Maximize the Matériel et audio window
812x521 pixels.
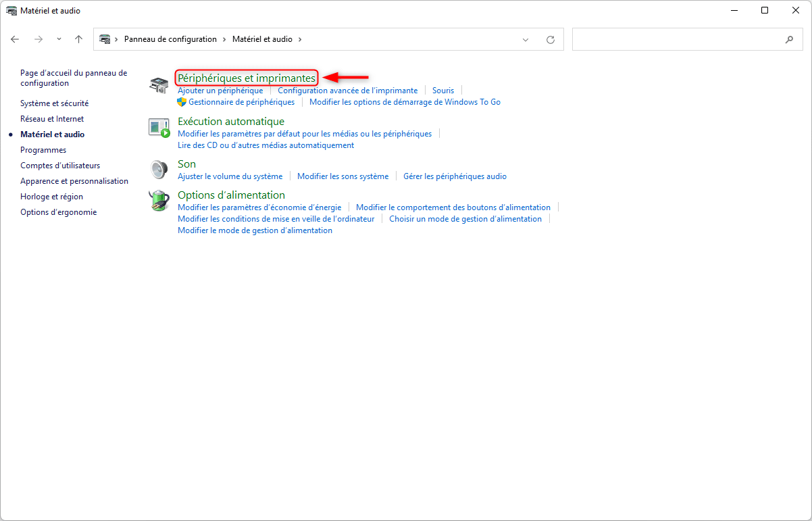pyautogui.click(x=765, y=10)
